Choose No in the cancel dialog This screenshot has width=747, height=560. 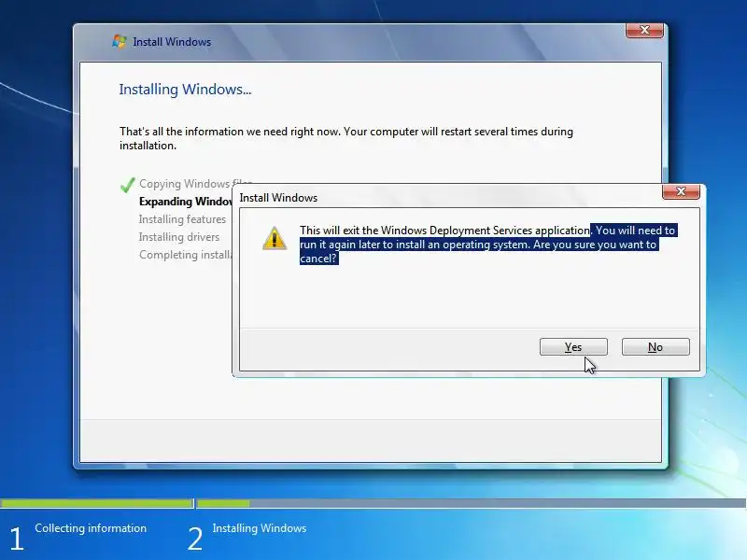[655, 346]
